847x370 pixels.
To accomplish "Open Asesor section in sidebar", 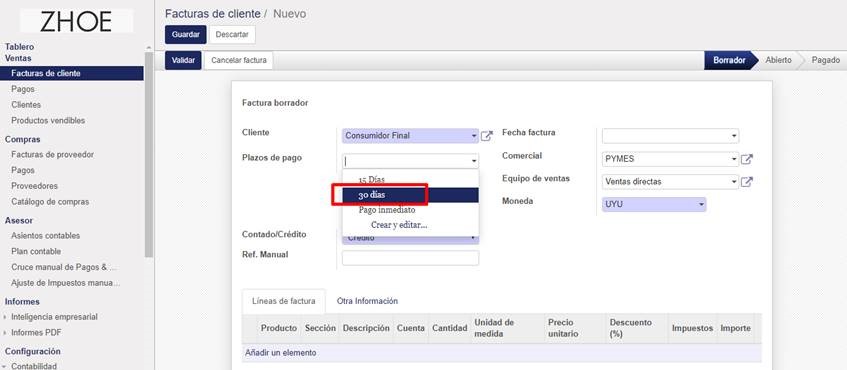I will point(19,220).
